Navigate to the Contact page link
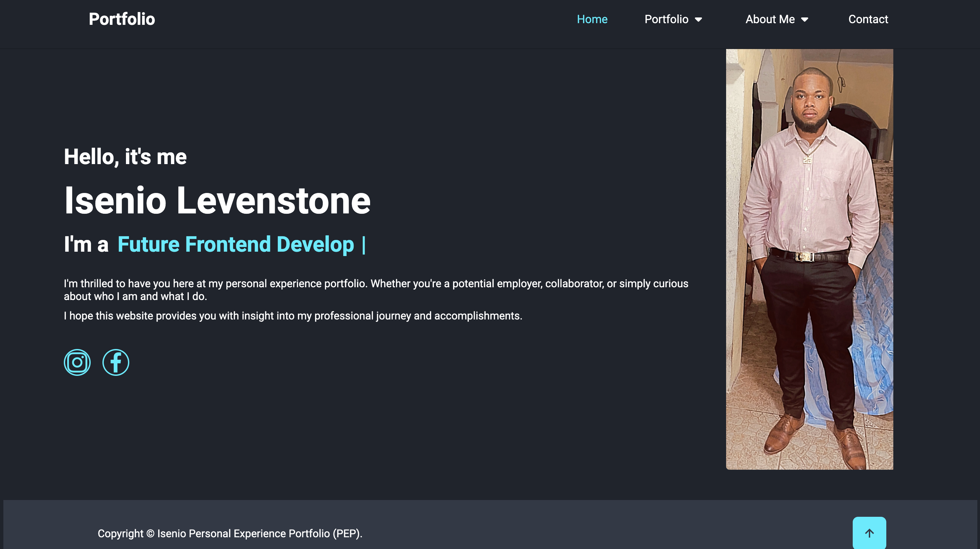980x549 pixels. [868, 19]
